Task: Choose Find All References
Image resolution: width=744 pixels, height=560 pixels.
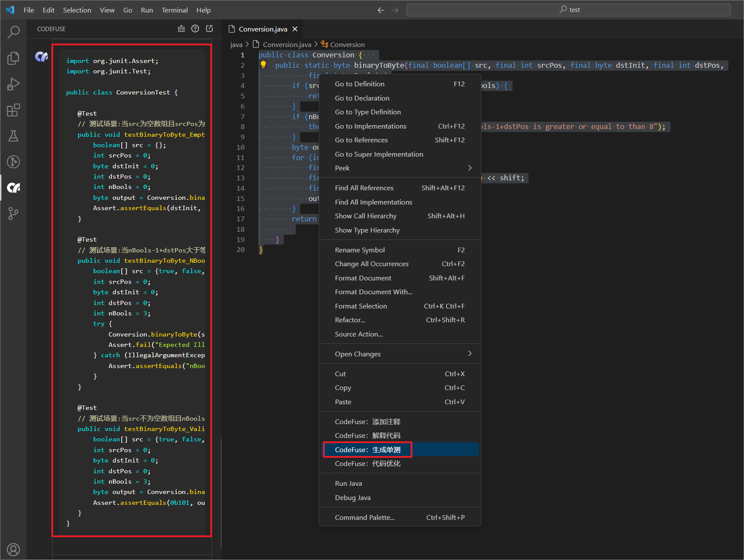Action: (400, 188)
